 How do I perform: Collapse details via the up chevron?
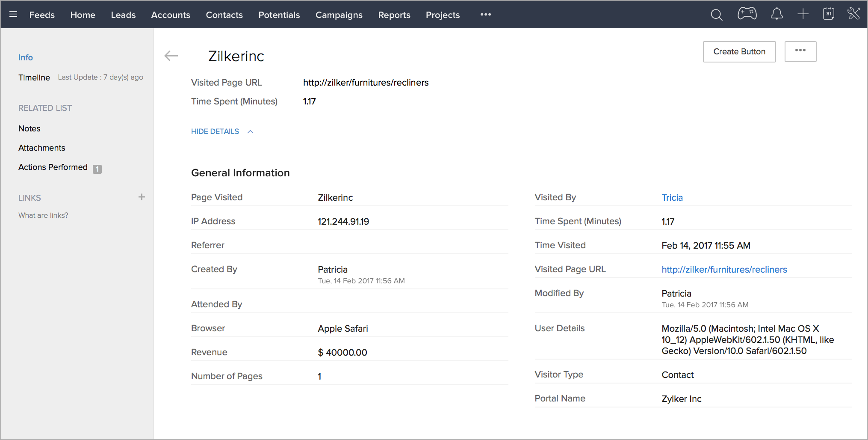point(251,132)
